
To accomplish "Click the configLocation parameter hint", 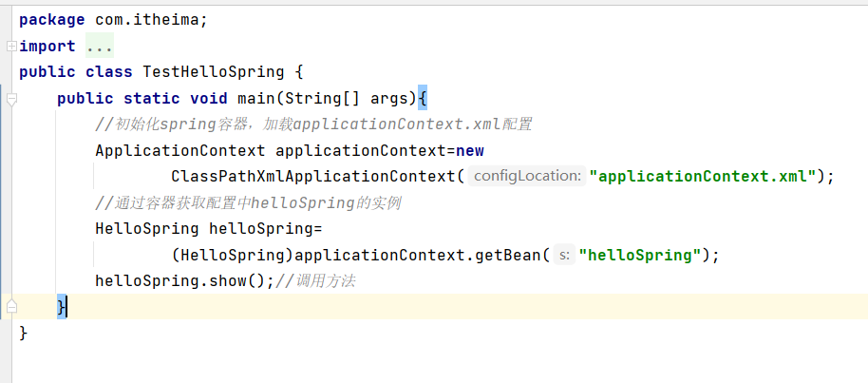I will 526,177.
